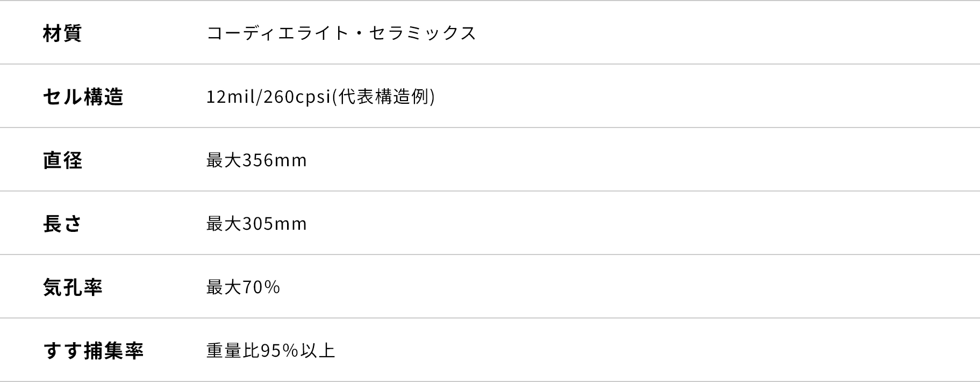
Task: Click the セル構造 row label
Action: pyautogui.click(x=83, y=97)
